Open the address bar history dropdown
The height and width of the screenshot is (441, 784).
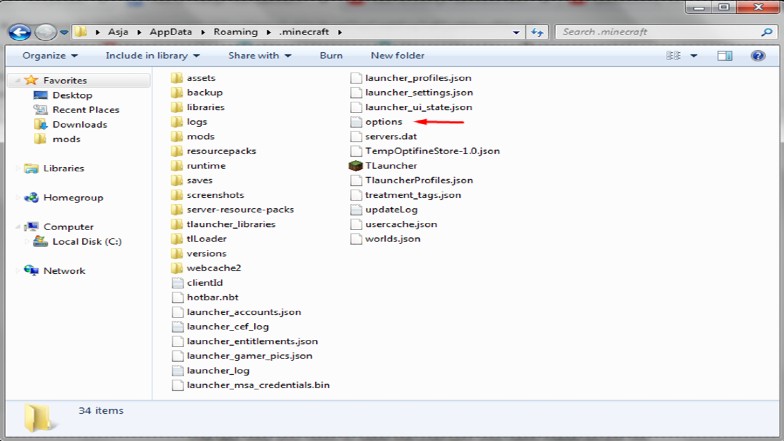pos(516,32)
